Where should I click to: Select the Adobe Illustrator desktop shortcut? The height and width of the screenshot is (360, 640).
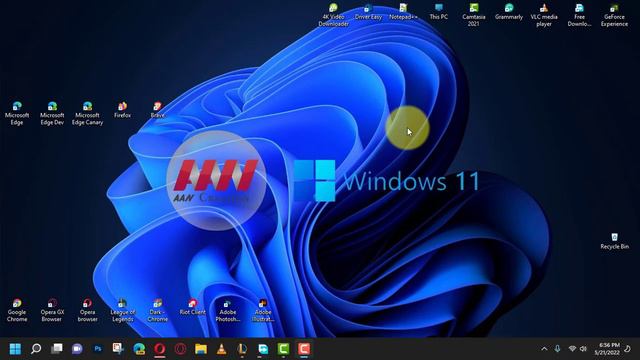(x=263, y=311)
